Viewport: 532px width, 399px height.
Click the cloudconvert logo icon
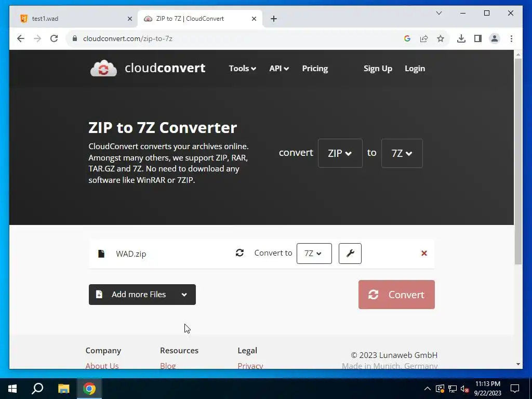point(103,68)
